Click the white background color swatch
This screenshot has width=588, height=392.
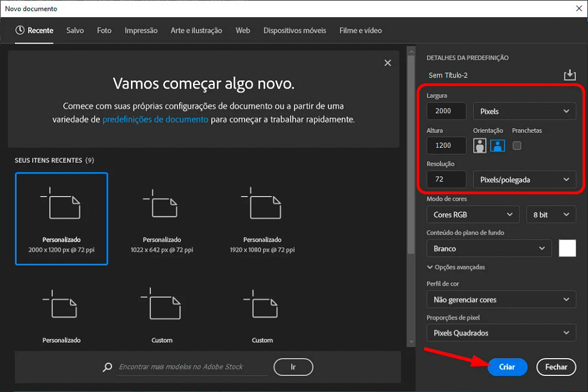click(567, 248)
